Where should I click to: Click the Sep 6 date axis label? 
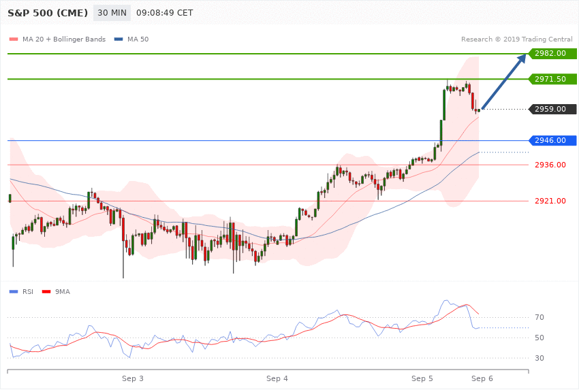point(482,378)
